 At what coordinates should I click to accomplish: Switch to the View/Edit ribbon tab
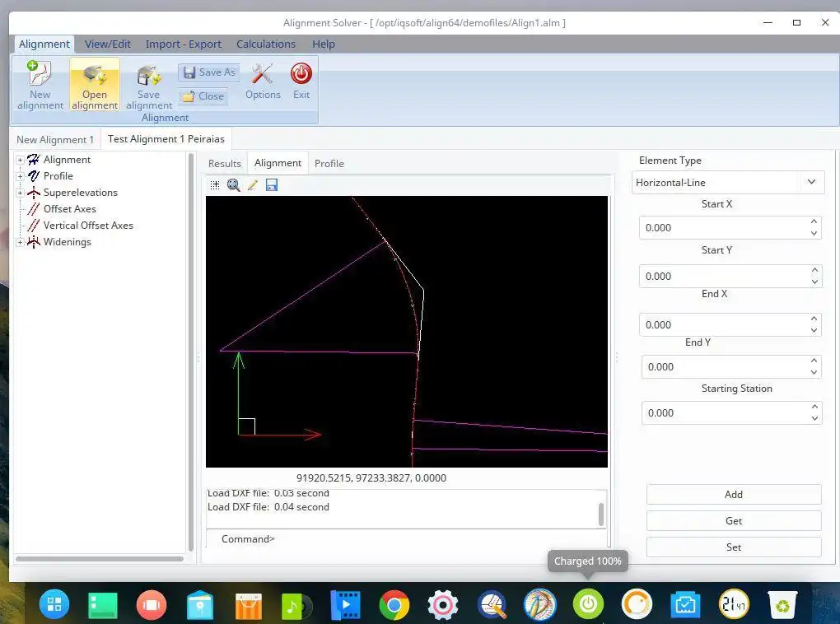tap(107, 44)
